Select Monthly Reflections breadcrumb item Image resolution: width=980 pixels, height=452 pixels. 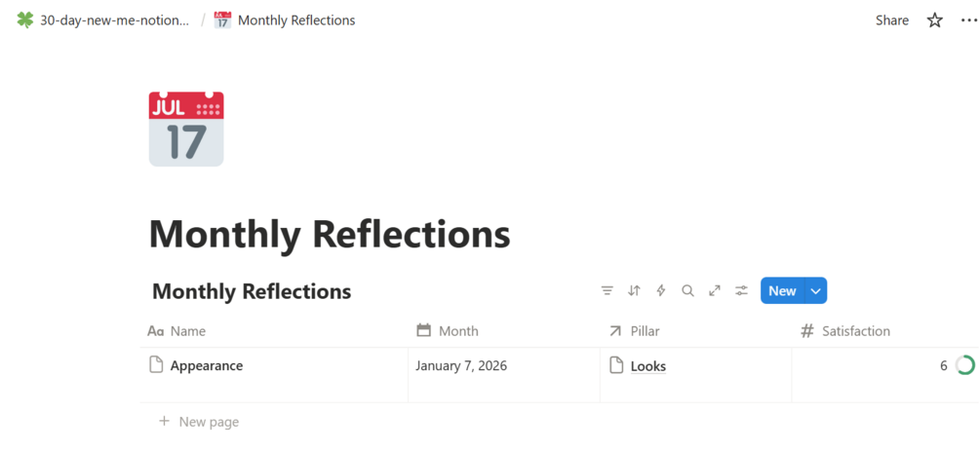(295, 20)
